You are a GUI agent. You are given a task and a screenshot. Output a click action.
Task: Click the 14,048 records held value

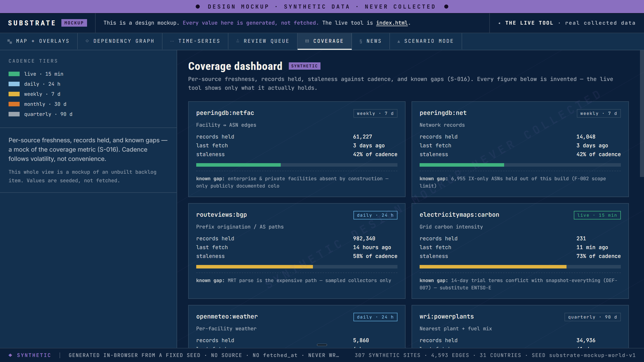click(586, 137)
